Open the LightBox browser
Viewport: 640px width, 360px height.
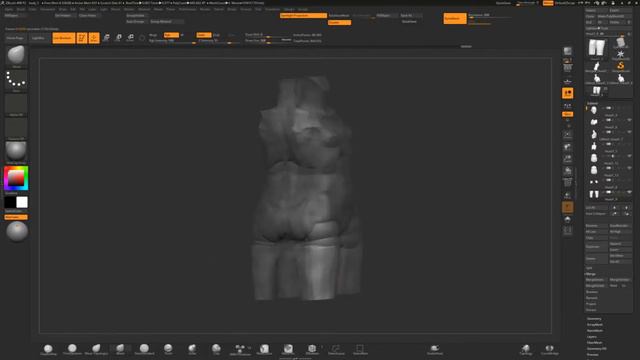tap(38, 38)
